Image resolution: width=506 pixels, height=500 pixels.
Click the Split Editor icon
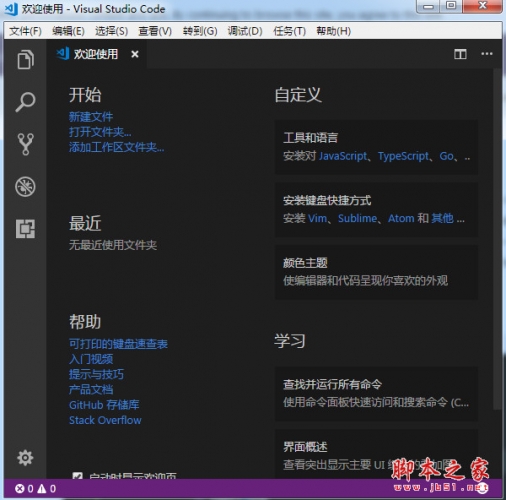point(460,54)
